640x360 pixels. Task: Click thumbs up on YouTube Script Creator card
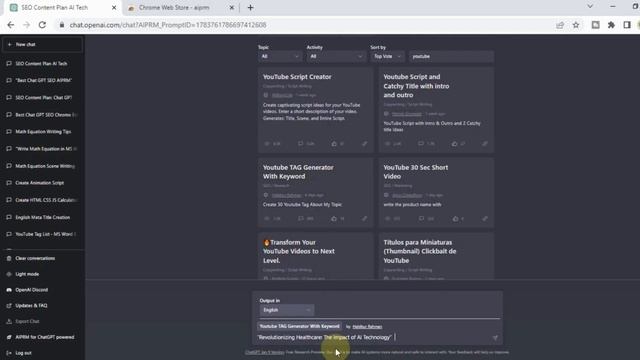334,144
